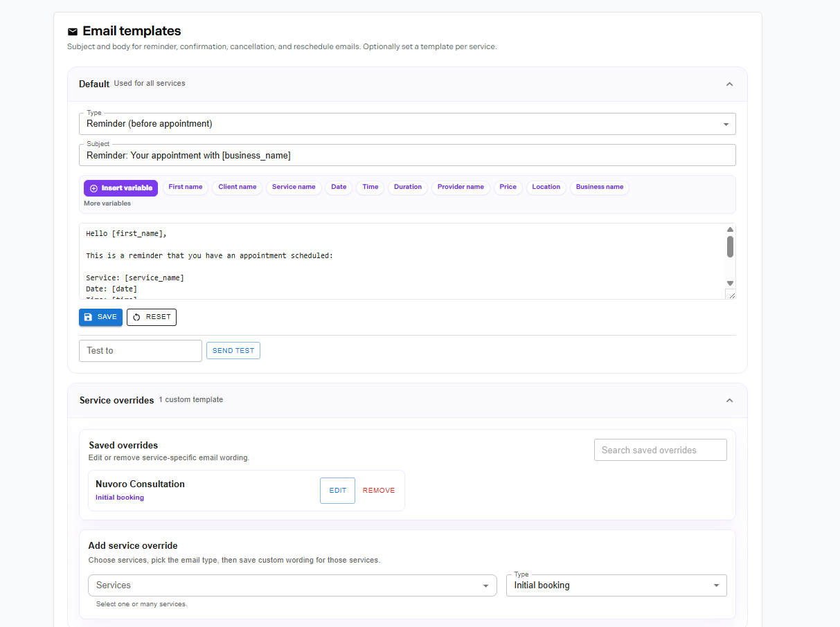Insert the Provider name variable chip
Viewport: 840px width, 627px height.
click(x=461, y=188)
